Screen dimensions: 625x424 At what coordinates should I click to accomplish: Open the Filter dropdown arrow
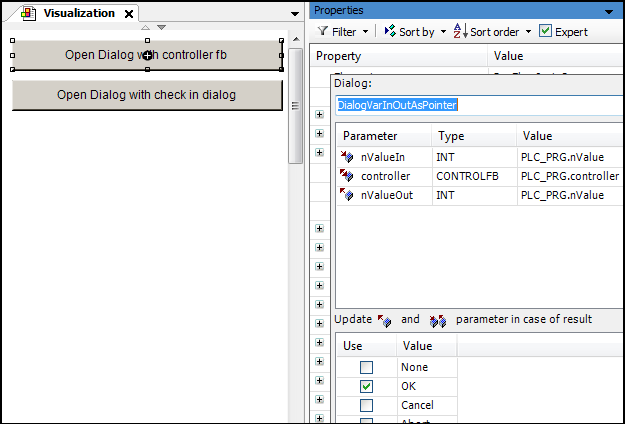tap(365, 32)
